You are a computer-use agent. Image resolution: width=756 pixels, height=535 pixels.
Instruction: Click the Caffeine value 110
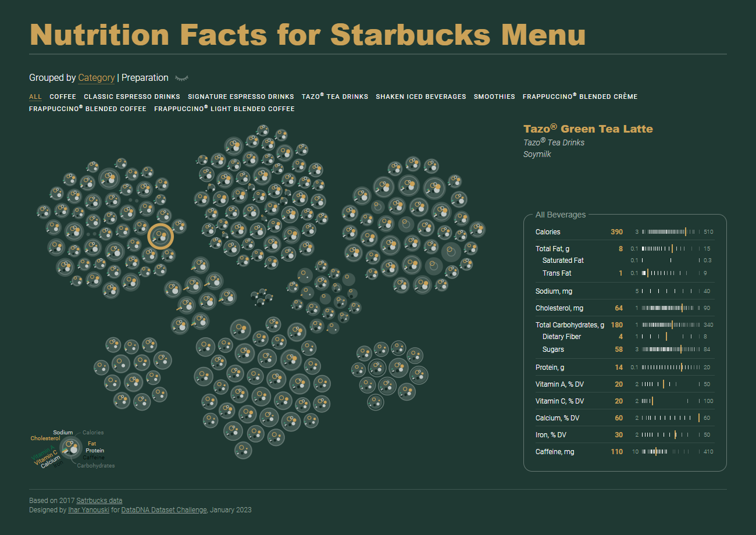click(616, 452)
